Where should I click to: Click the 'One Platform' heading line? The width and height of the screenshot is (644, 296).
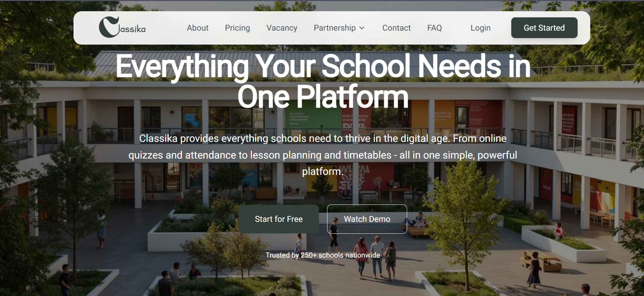(x=323, y=97)
